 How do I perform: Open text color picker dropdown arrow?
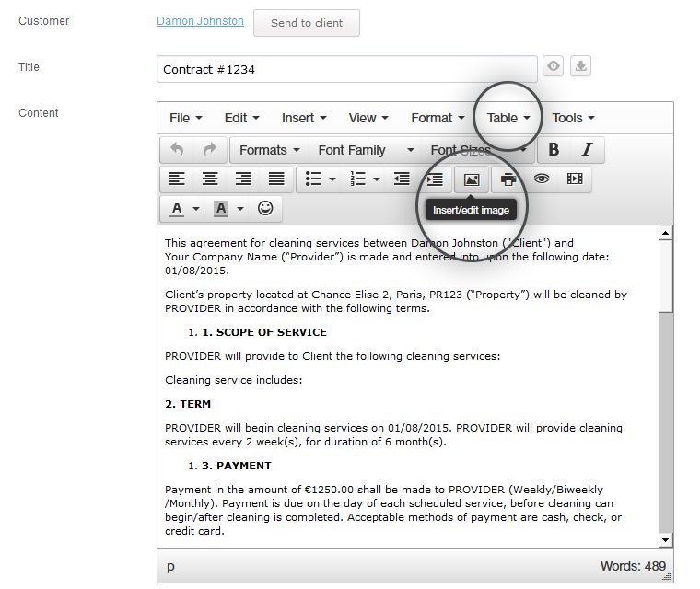pyautogui.click(x=196, y=209)
